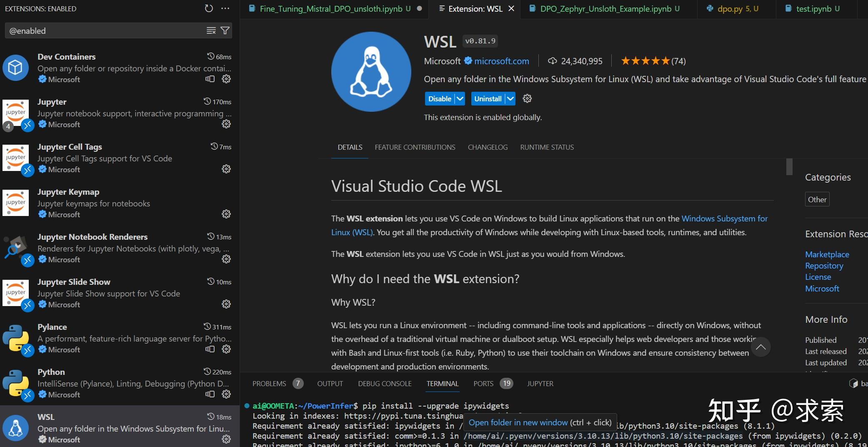Switch to the FEATURE CONTRIBUTIONS tab
The image size is (868, 447).
coord(415,147)
